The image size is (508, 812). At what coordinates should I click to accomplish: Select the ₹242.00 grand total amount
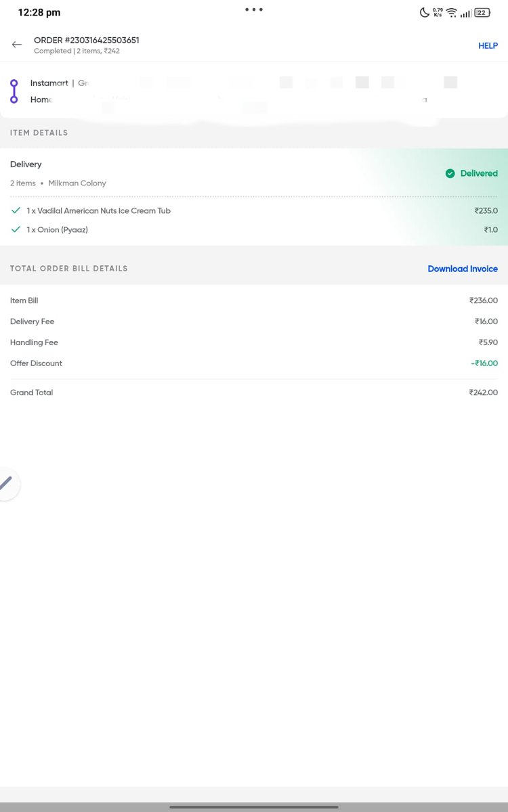[484, 392]
